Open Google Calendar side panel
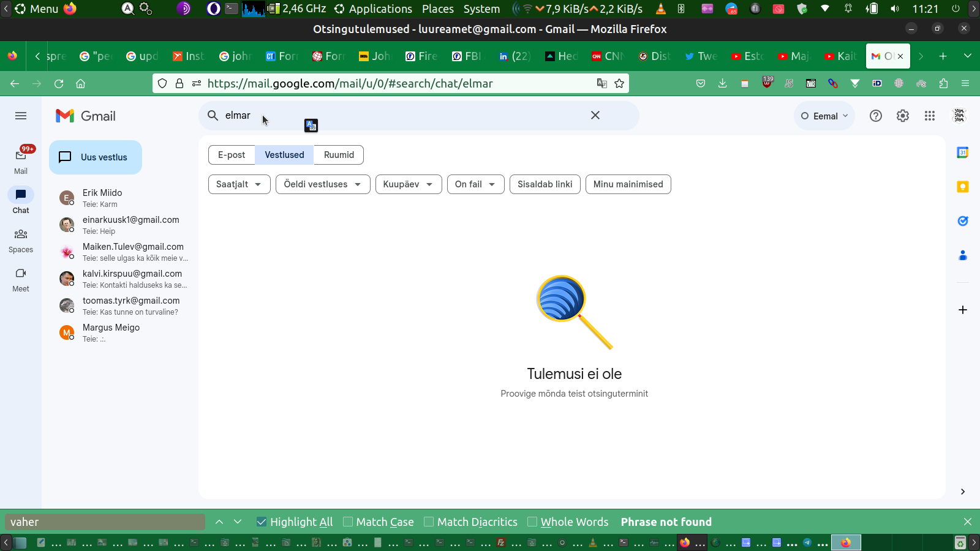The height and width of the screenshot is (551, 980). (963, 152)
